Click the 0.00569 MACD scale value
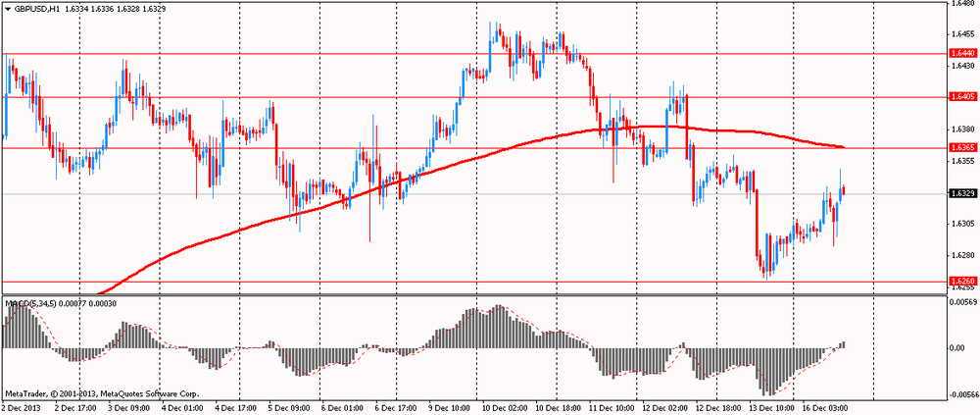The height and width of the screenshot is (415, 980). [x=962, y=302]
